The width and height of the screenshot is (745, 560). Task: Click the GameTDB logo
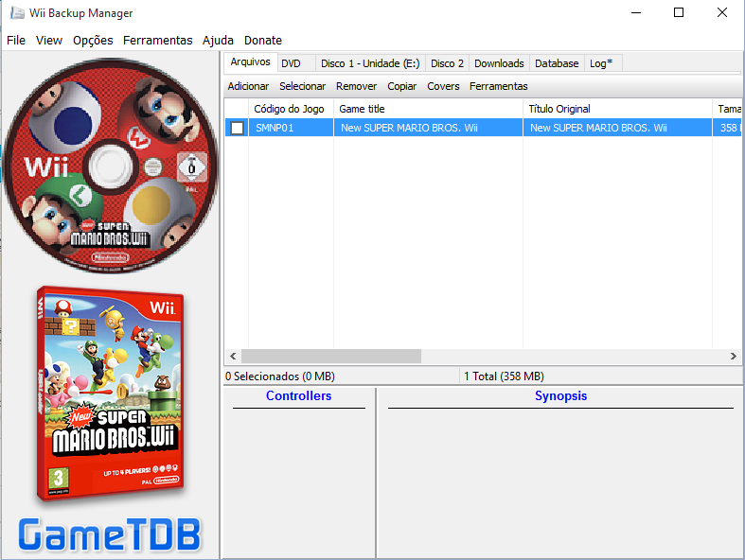coord(110,534)
